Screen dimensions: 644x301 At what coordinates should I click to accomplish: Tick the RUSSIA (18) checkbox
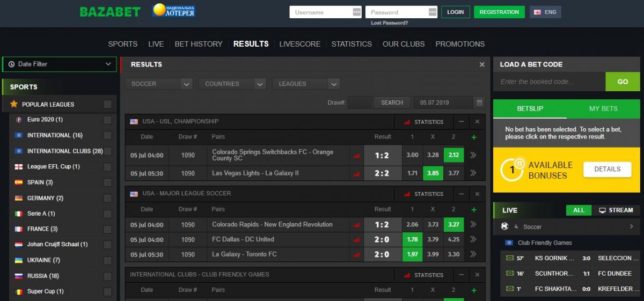[108, 276]
